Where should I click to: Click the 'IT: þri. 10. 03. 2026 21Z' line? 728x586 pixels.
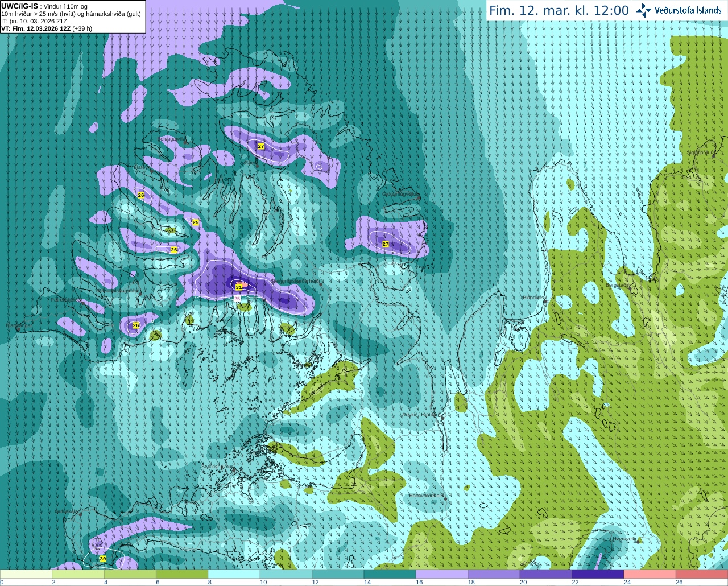coord(34,21)
